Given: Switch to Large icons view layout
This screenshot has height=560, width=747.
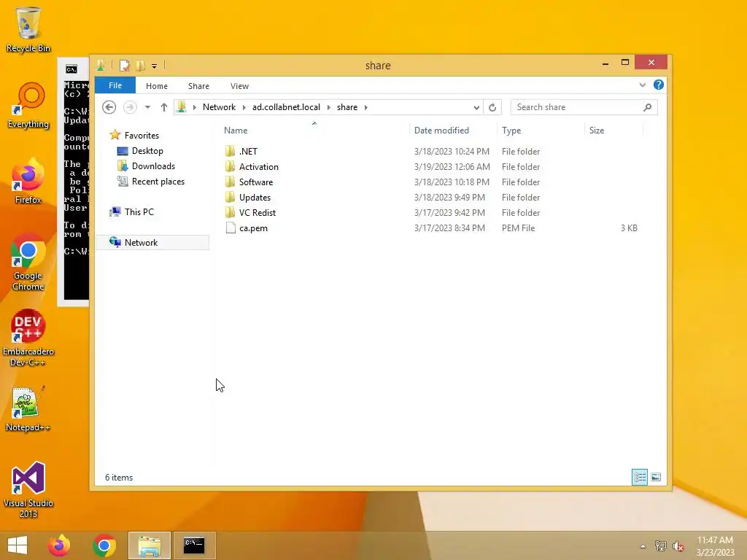Looking at the screenshot, I should [x=656, y=477].
